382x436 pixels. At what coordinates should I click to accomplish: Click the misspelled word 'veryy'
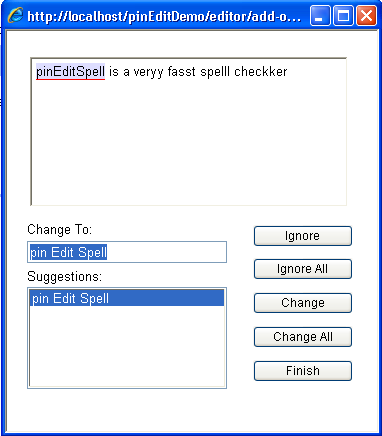click(x=148, y=72)
